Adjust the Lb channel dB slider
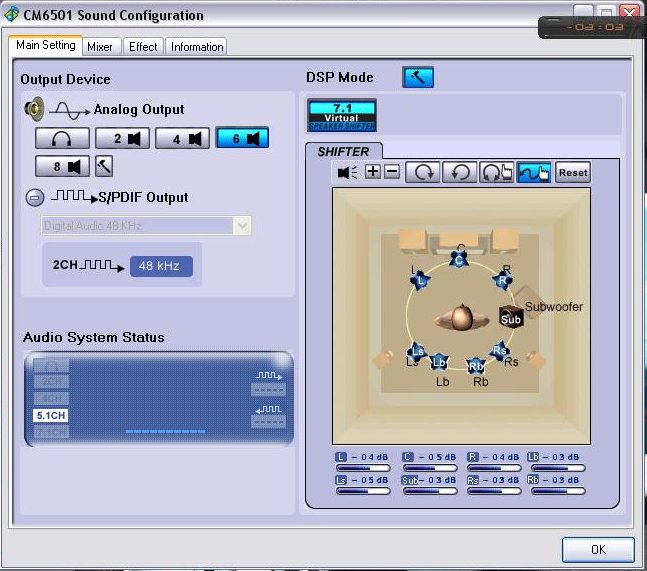This screenshot has height=571, width=647. [x=558, y=468]
